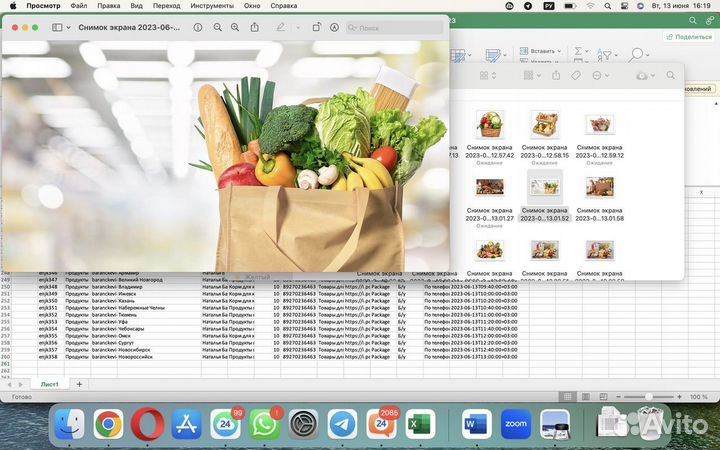Open the Переход menu
Screen dimensions: 720x450
pos(166,6)
